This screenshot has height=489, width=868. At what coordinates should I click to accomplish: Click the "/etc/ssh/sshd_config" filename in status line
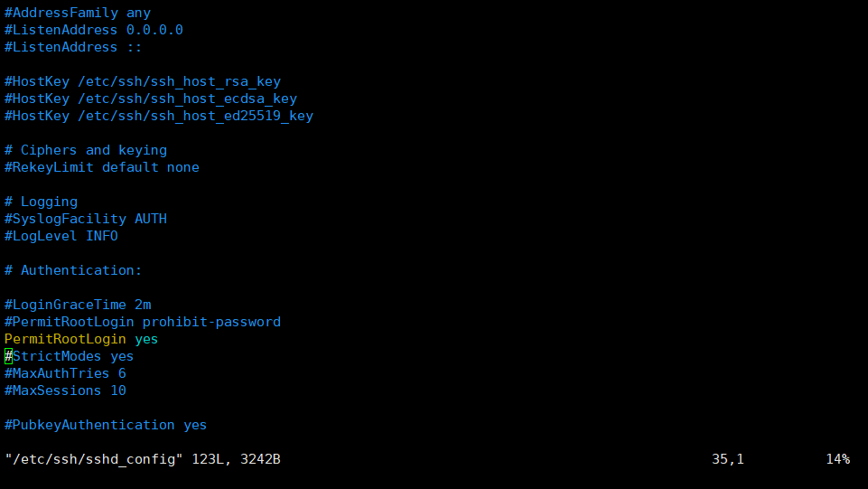point(94,459)
